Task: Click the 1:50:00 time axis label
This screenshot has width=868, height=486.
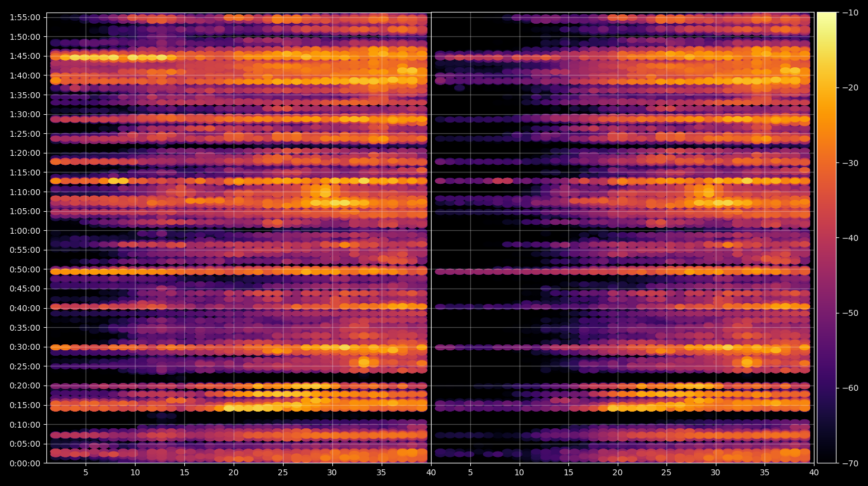Action: [x=25, y=37]
